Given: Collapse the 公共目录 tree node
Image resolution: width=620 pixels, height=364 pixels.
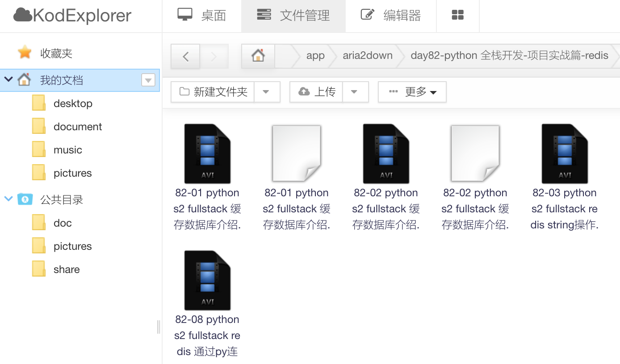Looking at the screenshot, I should coord(8,199).
